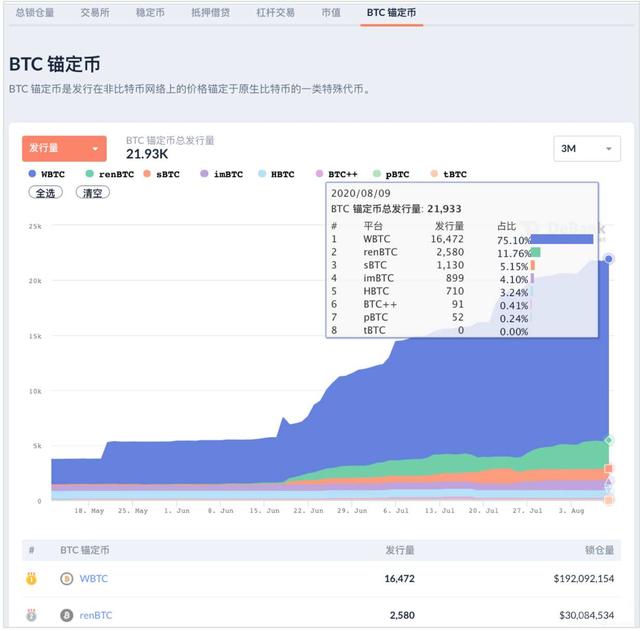Click the 2020/08/09 tooltip date
640x631 pixels.
coord(361,193)
